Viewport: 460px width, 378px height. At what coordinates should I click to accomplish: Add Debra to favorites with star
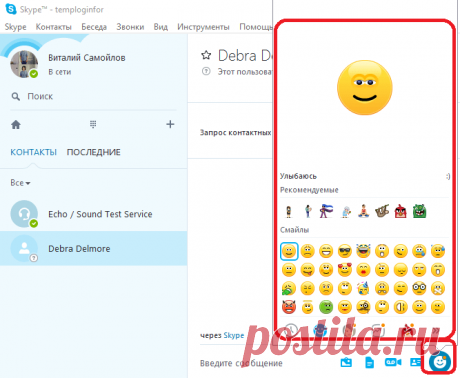[206, 55]
